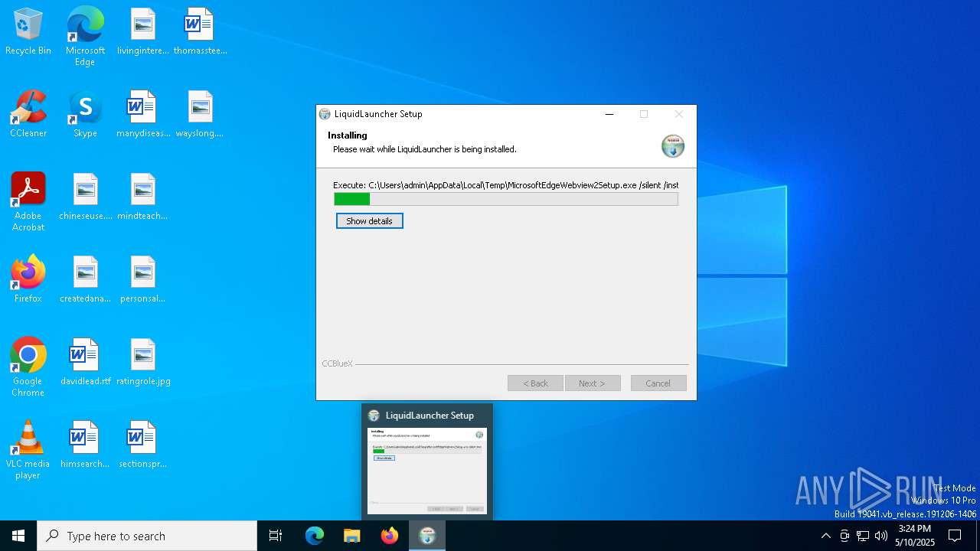The image size is (980, 551).
Task: Select the himsearch... Word document
Action: pos(85,445)
